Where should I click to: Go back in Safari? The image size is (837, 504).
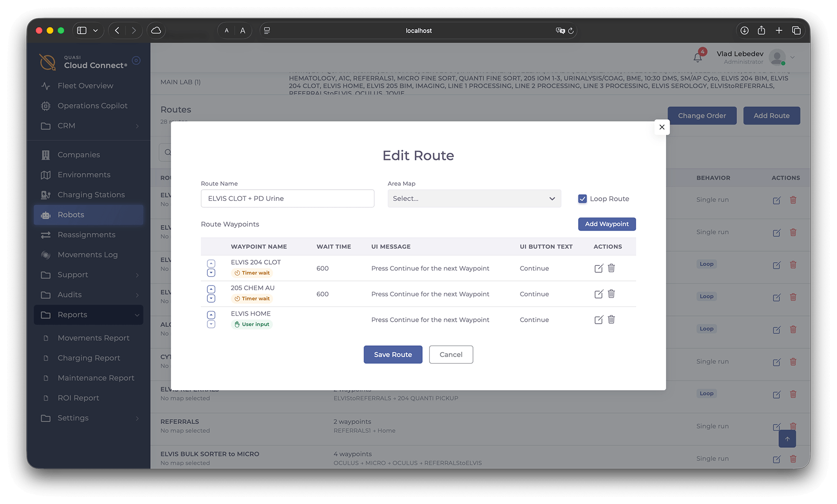pyautogui.click(x=117, y=30)
